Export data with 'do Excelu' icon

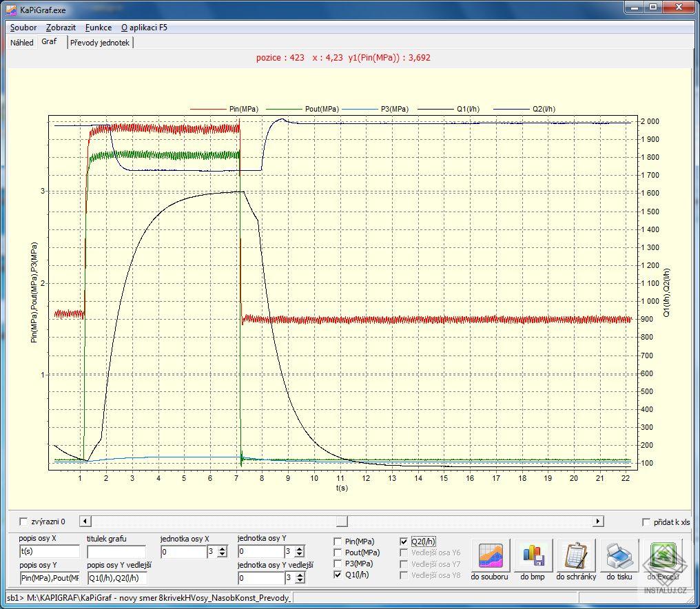[x=662, y=556]
